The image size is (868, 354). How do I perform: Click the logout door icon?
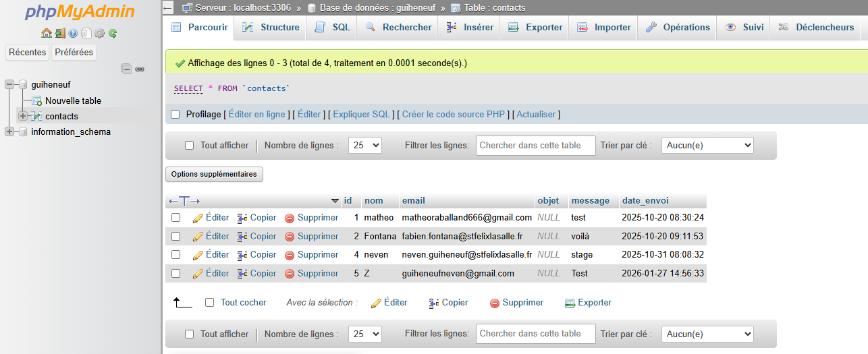coord(59,33)
